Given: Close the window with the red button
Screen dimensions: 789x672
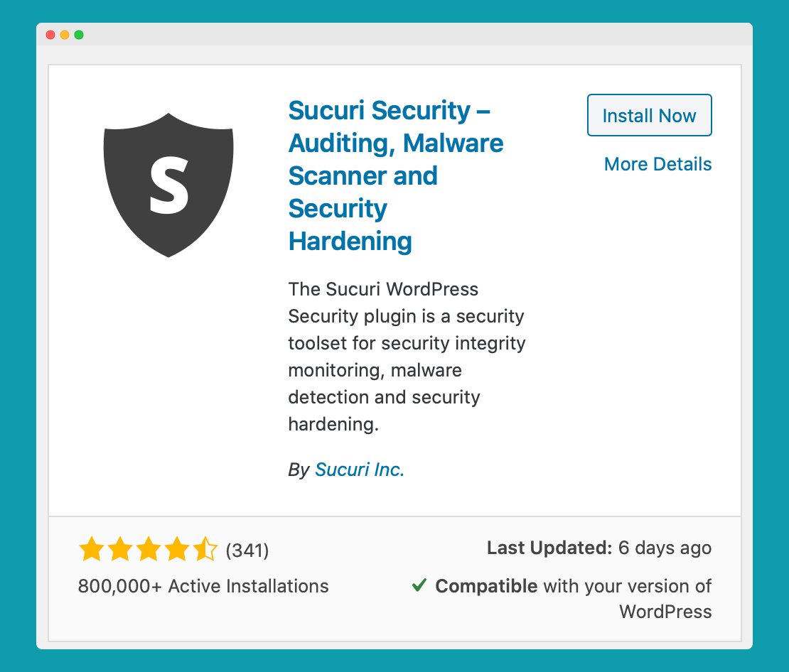Looking at the screenshot, I should 50,35.
